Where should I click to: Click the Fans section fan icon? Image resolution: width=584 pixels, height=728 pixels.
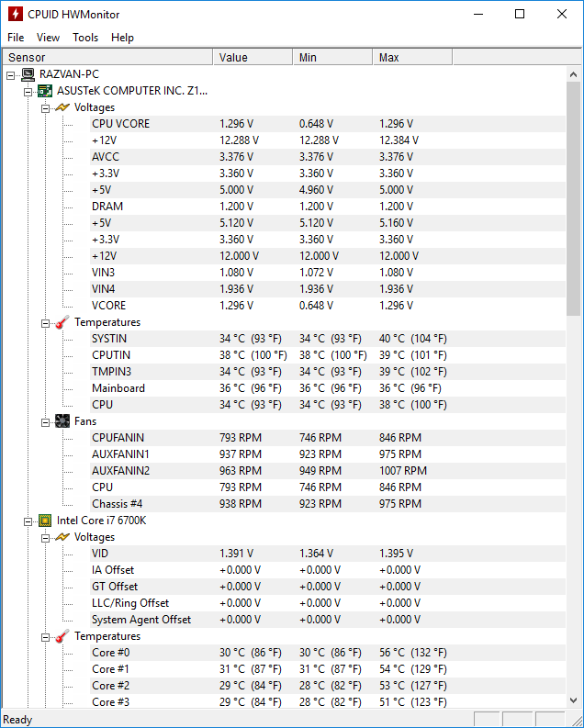[x=62, y=421]
